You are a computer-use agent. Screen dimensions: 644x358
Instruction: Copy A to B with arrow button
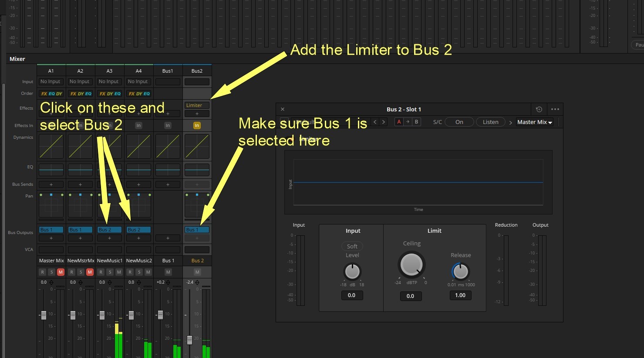coord(408,122)
